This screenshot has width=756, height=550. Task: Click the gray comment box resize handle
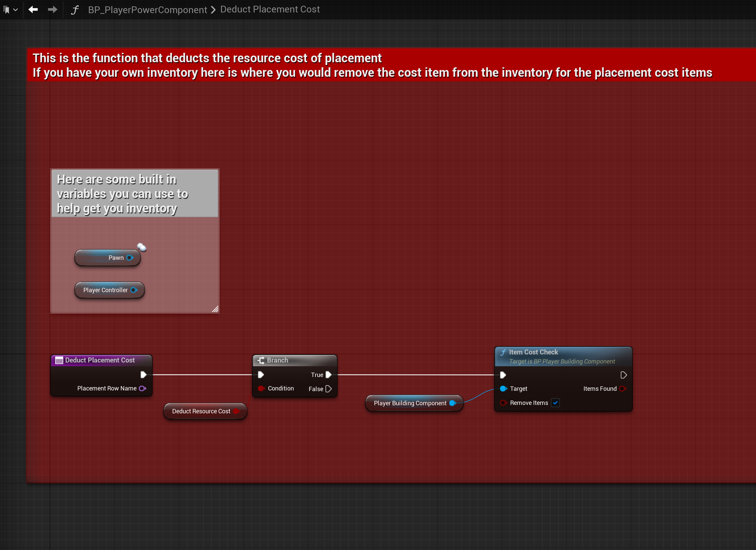click(215, 309)
